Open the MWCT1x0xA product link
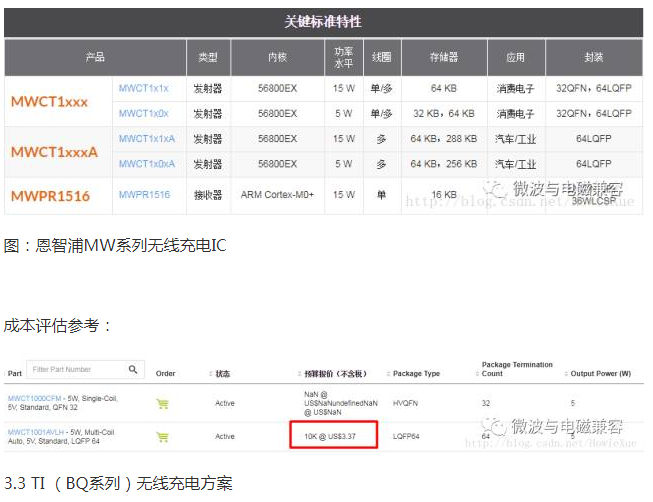 [x=147, y=164]
